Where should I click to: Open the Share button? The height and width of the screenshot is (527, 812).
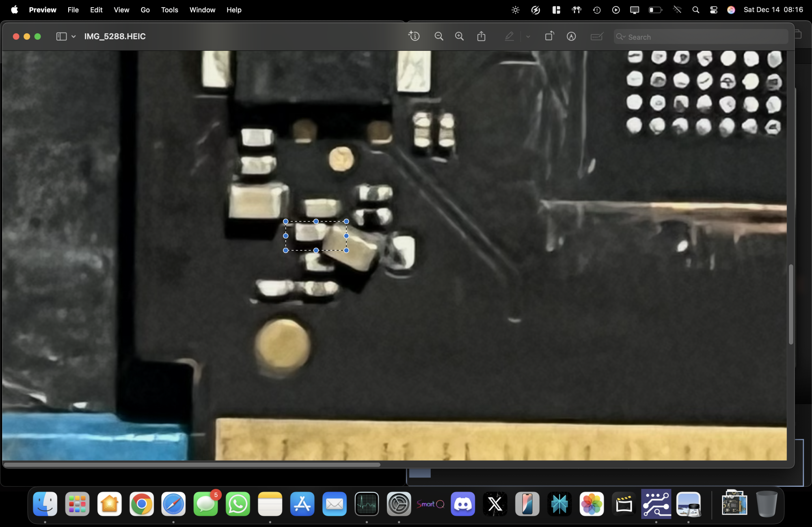(x=481, y=37)
